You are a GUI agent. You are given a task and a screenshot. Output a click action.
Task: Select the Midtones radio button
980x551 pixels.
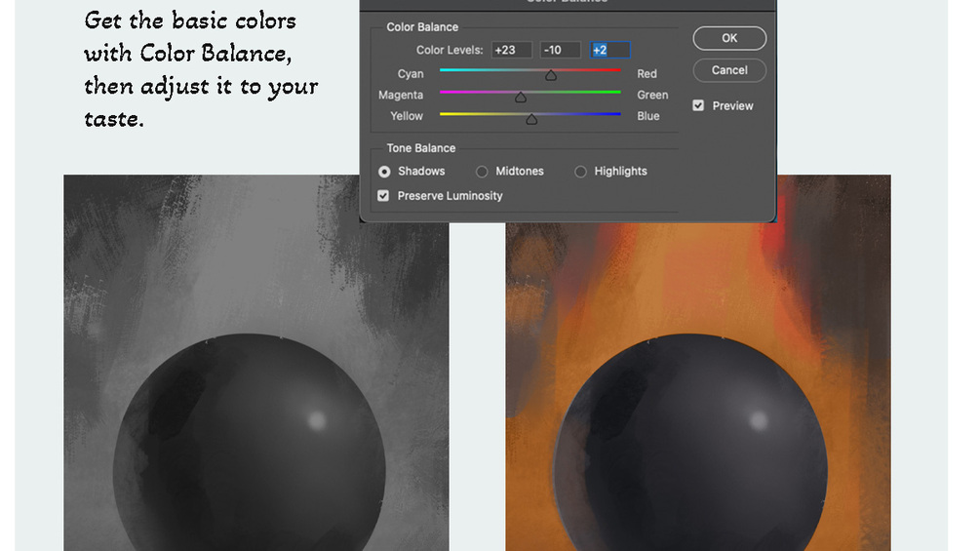(482, 172)
